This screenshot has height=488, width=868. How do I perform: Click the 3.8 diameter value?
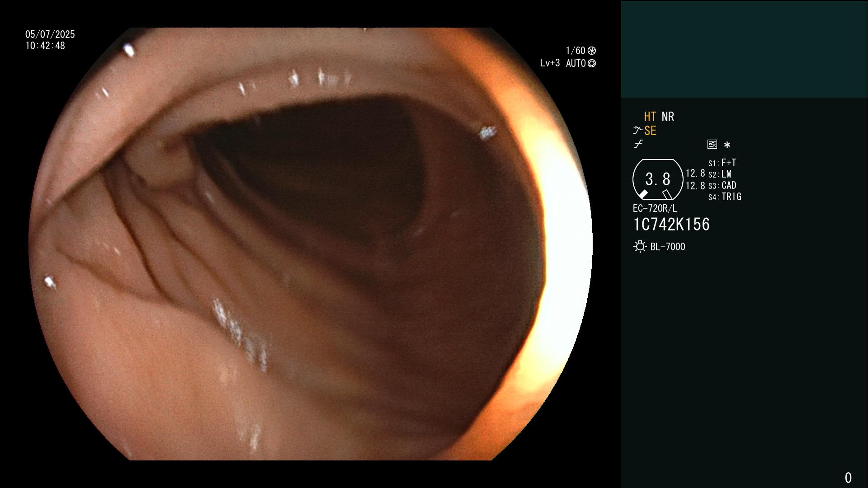pyautogui.click(x=658, y=179)
